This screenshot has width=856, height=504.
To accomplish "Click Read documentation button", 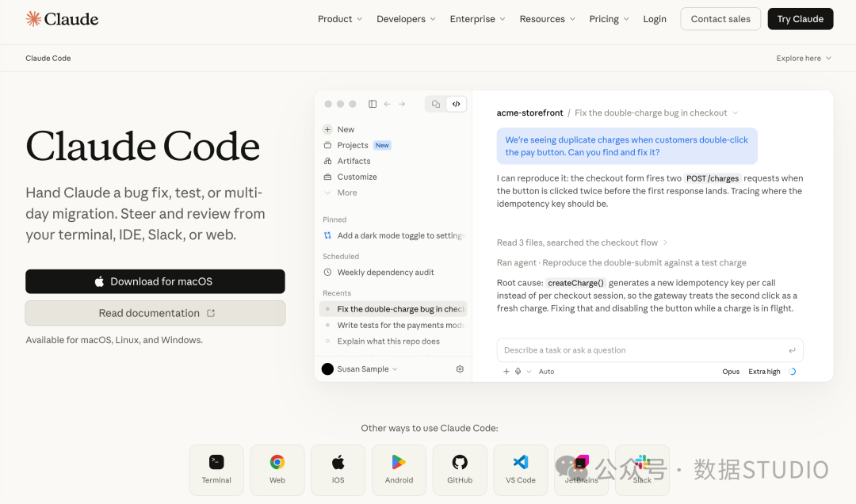I will point(155,313).
